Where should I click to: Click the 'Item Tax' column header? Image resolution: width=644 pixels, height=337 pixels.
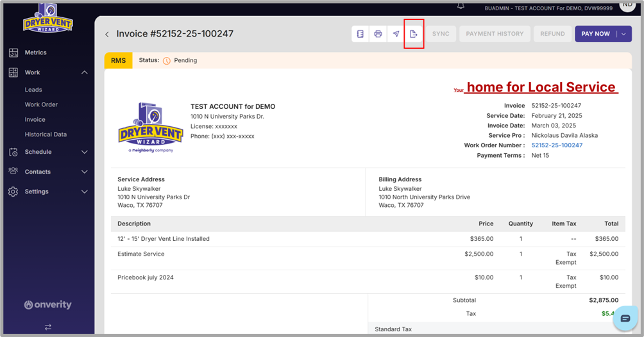[564, 224]
